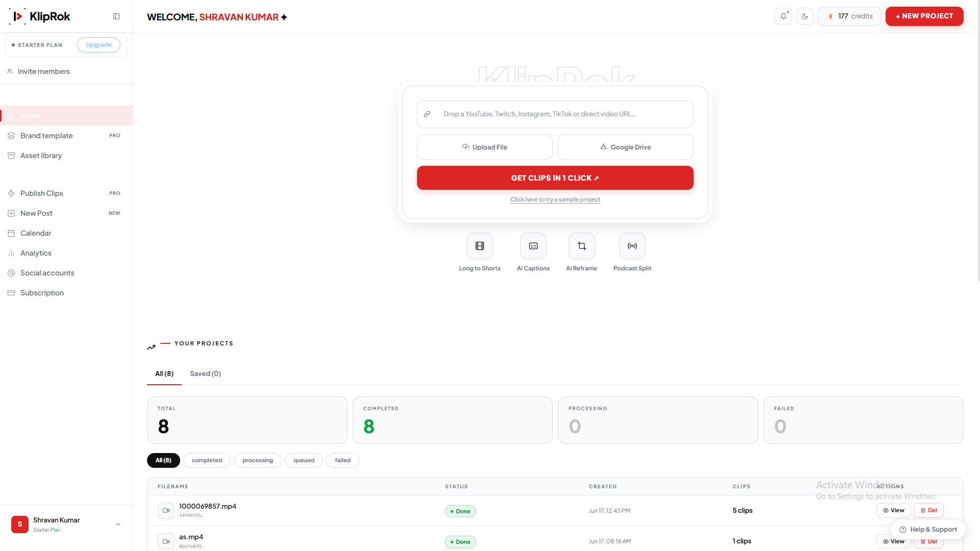Click the Upgrade plan button

click(99, 45)
